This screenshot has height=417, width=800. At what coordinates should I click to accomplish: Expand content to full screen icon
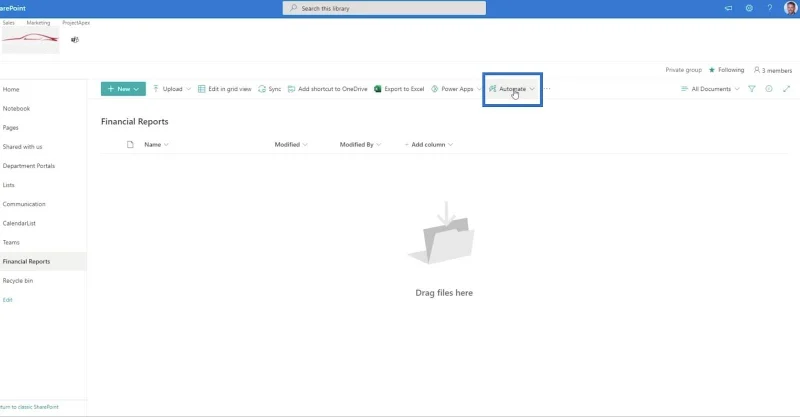[786, 89]
